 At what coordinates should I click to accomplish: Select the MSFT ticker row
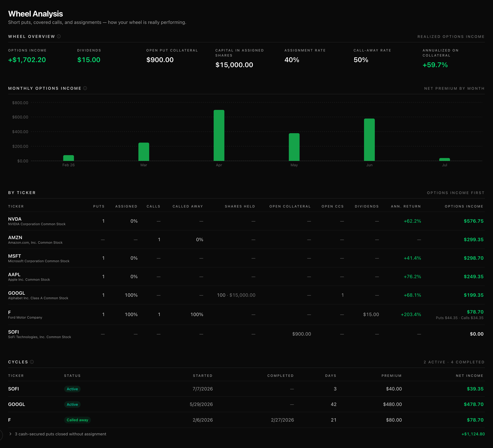pos(246,258)
